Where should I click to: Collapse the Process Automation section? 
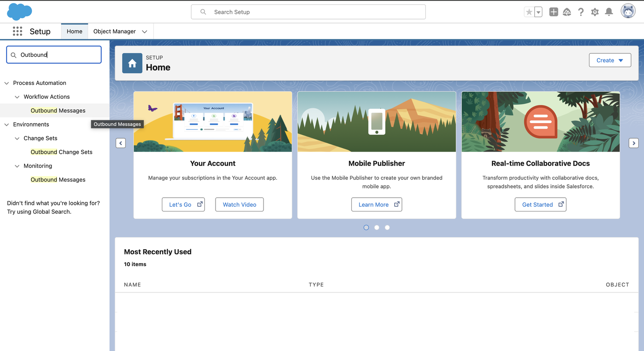(x=6, y=83)
